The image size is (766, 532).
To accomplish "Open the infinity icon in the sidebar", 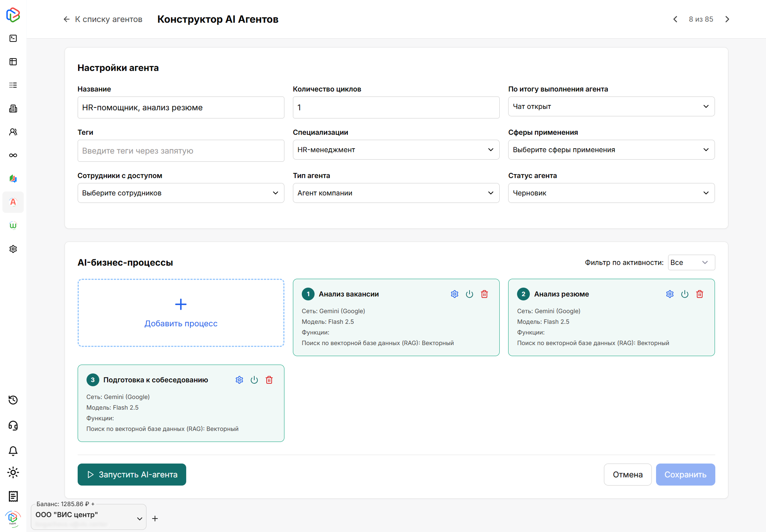I will [x=13, y=155].
